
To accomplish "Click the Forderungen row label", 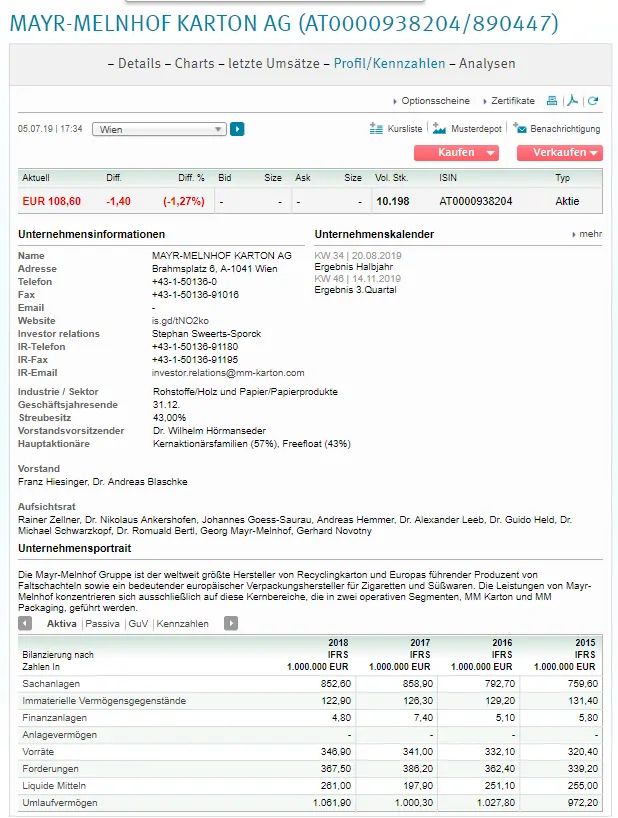I will [50, 769].
